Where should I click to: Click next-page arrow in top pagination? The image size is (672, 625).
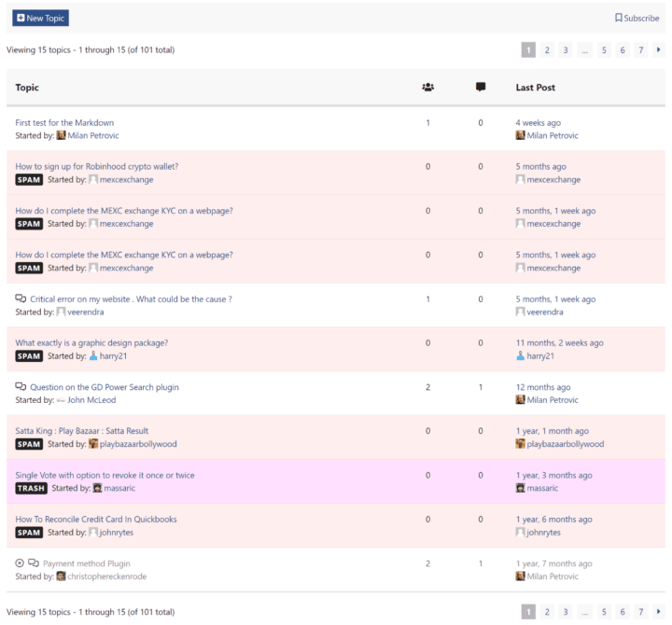[658, 50]
